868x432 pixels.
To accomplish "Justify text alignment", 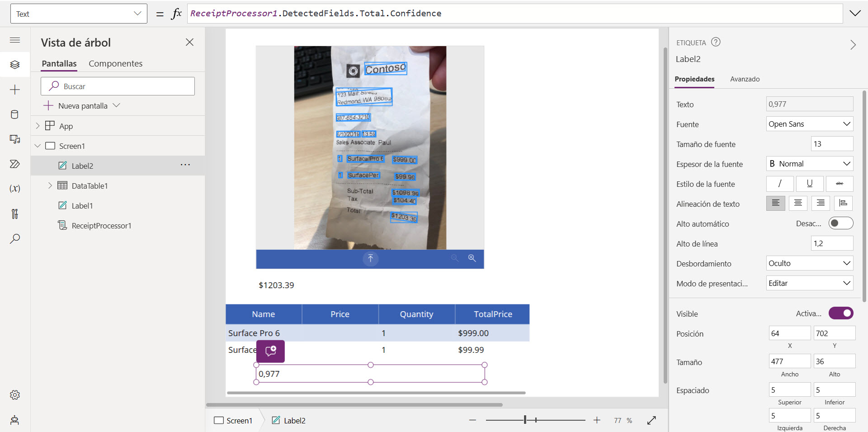I will click(x=843, y=203).
